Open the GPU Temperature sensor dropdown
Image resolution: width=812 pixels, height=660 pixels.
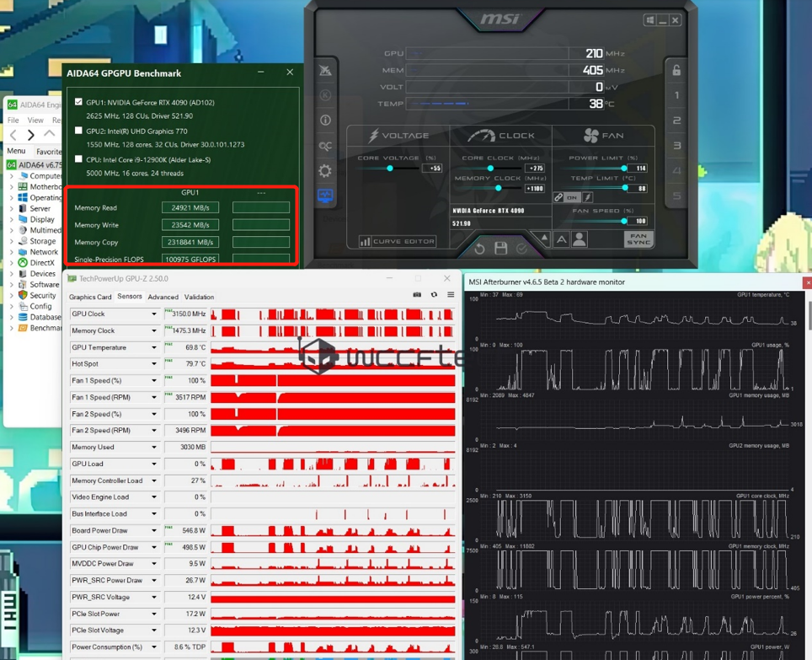click(x=154, y=347)
